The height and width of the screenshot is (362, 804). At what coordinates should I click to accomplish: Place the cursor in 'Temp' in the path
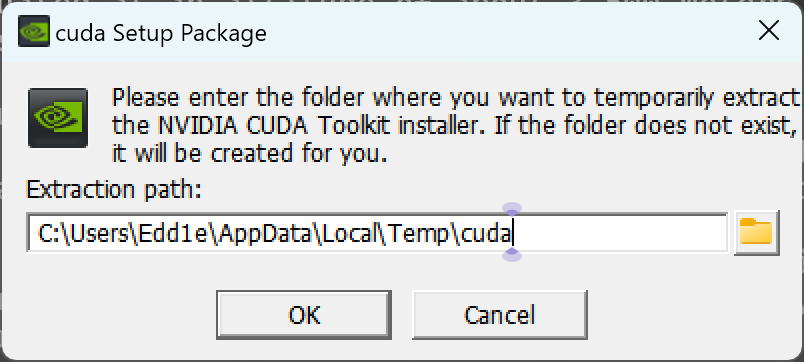point(419,234)
